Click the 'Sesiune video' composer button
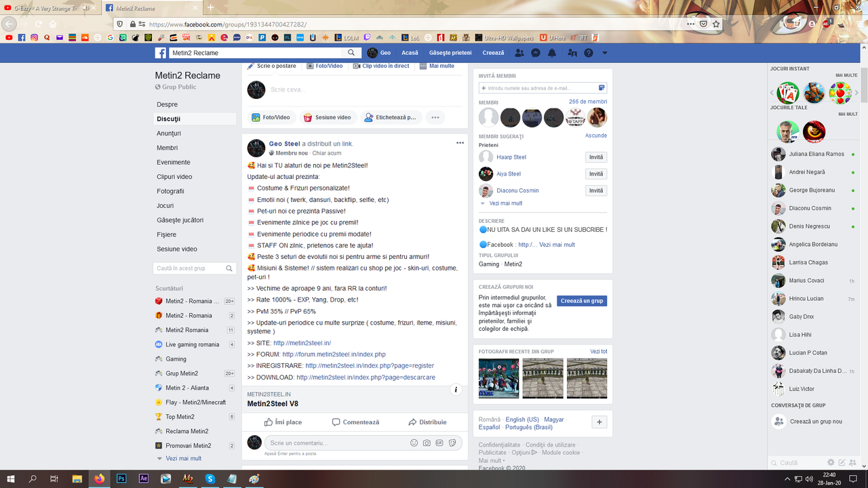The width and height of the screenshot is (868, 488). [327, 117]
